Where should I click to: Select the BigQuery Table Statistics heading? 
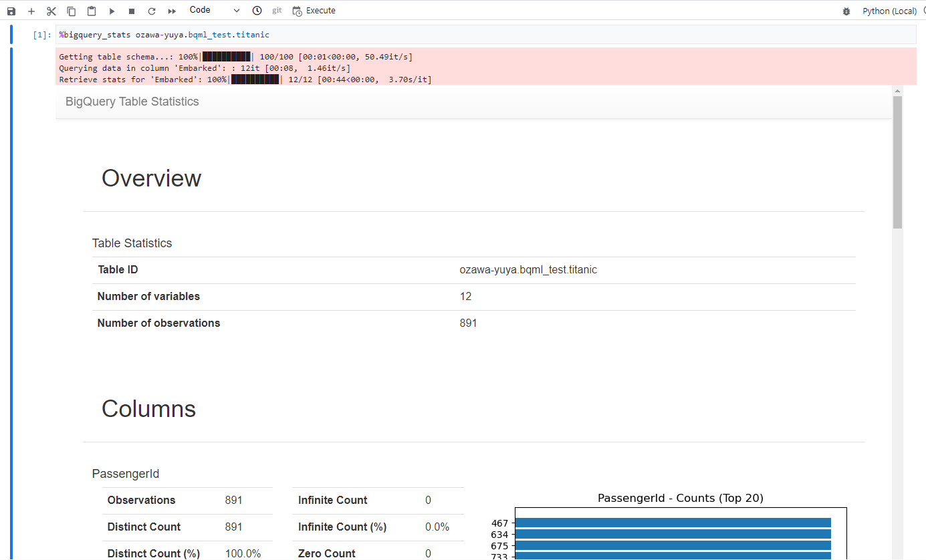coord(132,101)
